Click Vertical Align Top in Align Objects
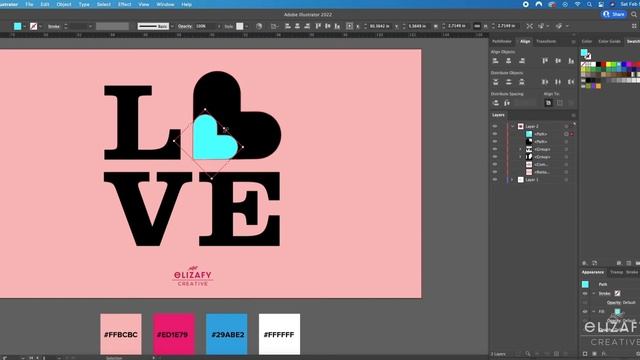Image resolution: width=640 pixels, height=360 pixels. pos(545,61)
